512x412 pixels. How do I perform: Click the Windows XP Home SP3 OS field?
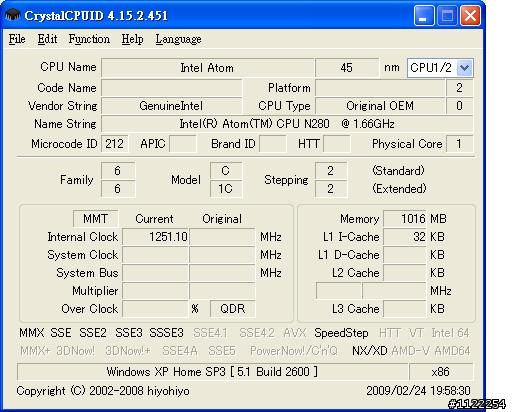(213, 372)
